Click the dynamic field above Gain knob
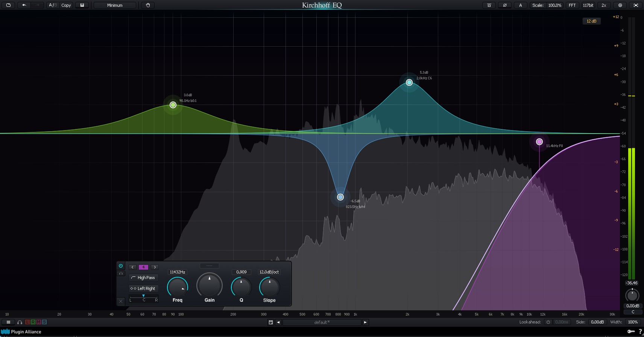644x337 pixels. (x=210, y=266)
